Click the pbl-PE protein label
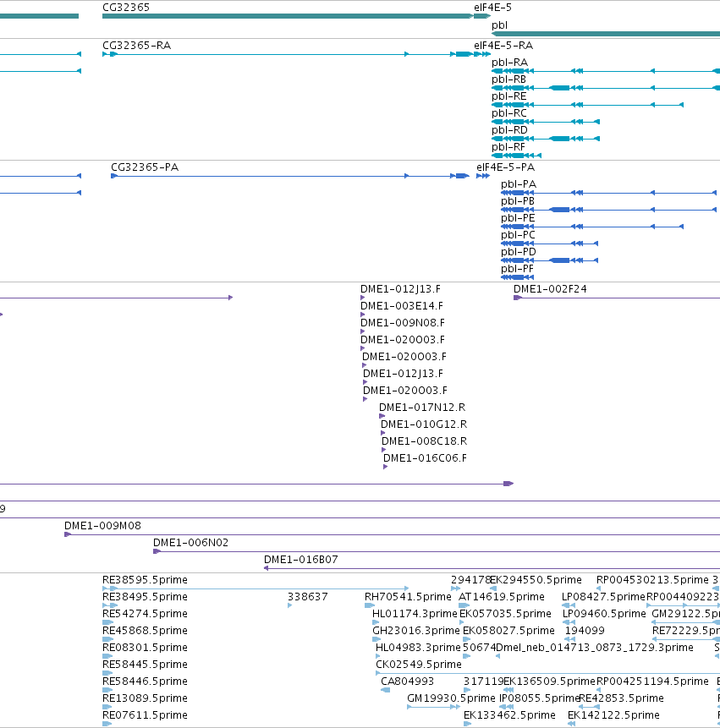720x728 pixels. click(518, 218)
